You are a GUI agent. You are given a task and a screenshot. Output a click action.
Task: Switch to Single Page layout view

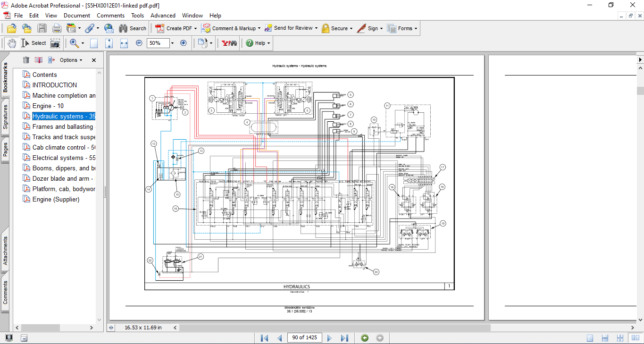pyautogui.click(x=590, y=338)
